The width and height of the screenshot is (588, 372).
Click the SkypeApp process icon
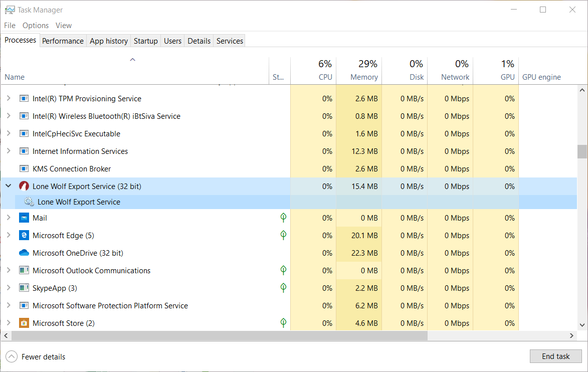pos(24,288)
